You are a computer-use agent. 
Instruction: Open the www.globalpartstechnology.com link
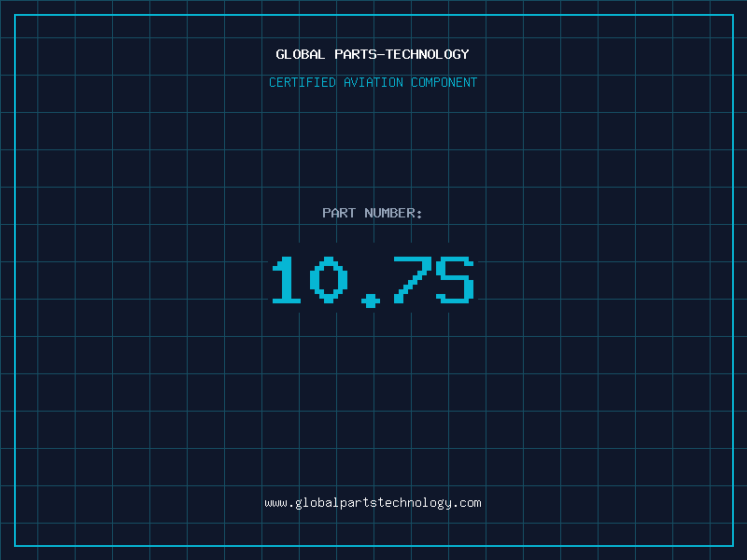coord(373,502)
